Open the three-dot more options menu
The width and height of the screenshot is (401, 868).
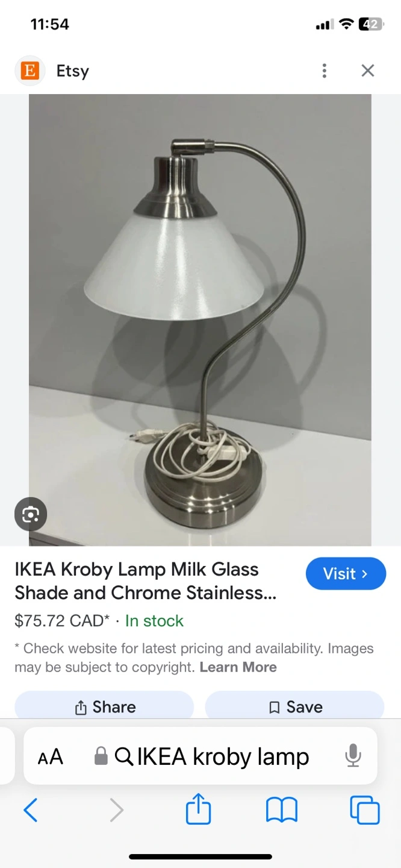(x=325, y=71)
